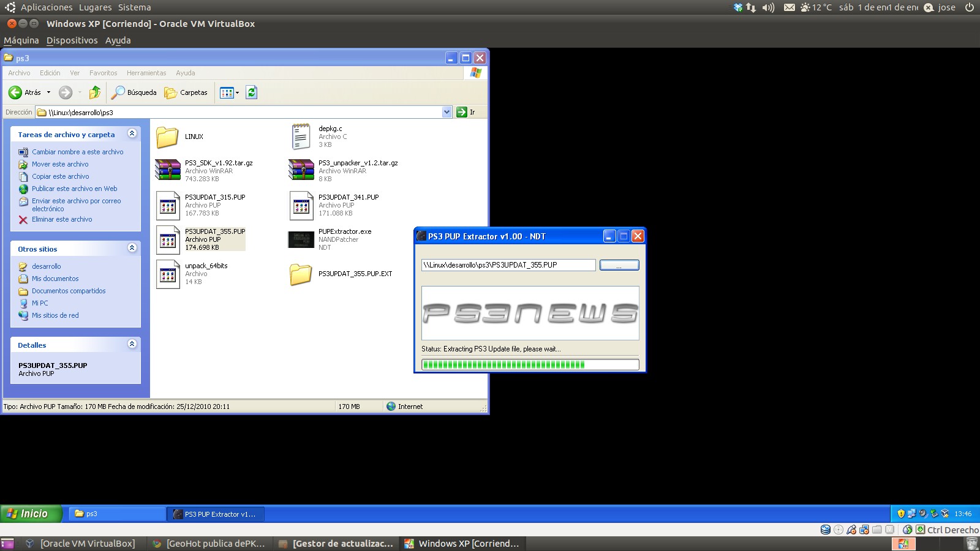Click Enviar este archivo por correo electrónico
The width and height of the screenshot is (980, 551).
point(77,204)
